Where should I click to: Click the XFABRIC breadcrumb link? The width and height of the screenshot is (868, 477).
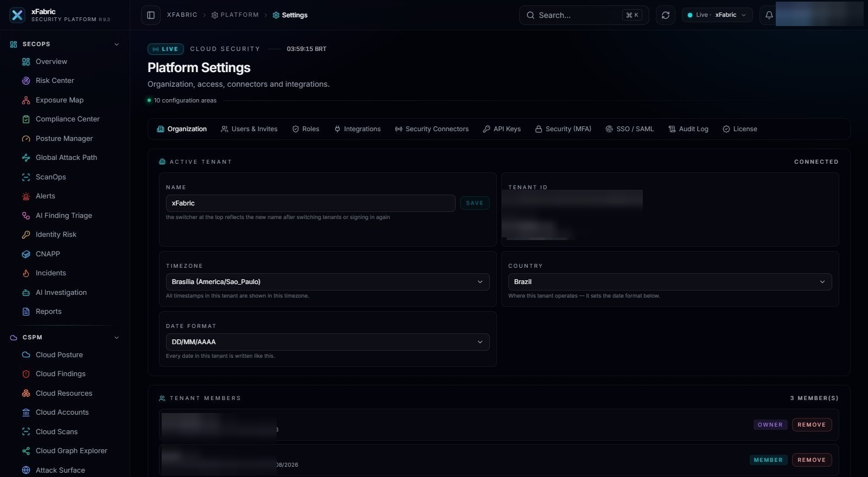pos(182,15)
